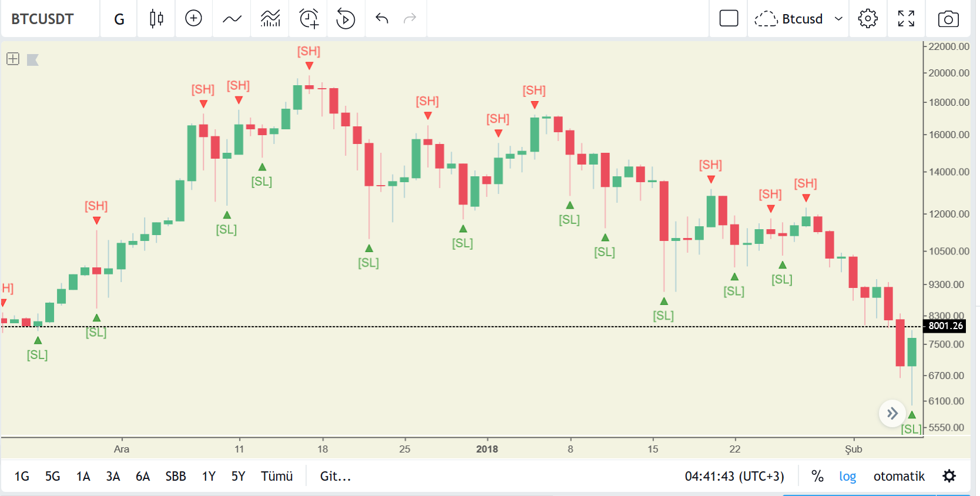Open chart settings with the gear icon
The width and height of the screenshot is (980, 496).
[x=868, y=19]
